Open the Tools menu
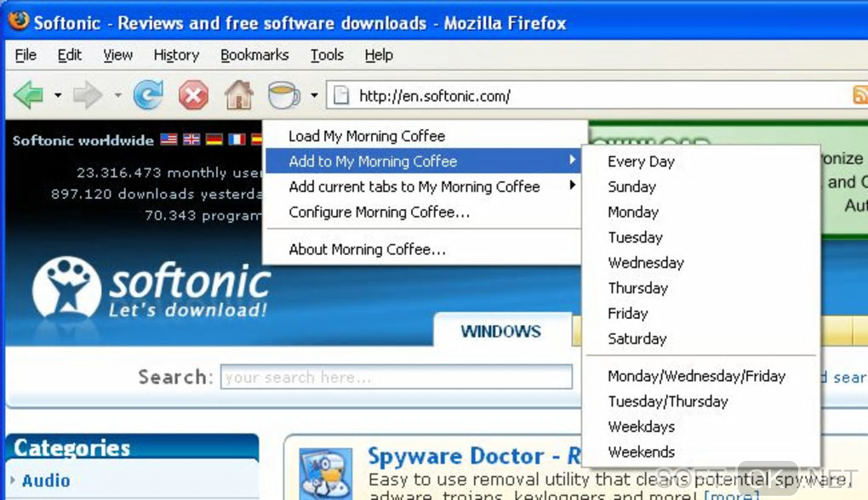Image resolution: width=868 pixels, height=500 pixels. [x=327, y=54]
